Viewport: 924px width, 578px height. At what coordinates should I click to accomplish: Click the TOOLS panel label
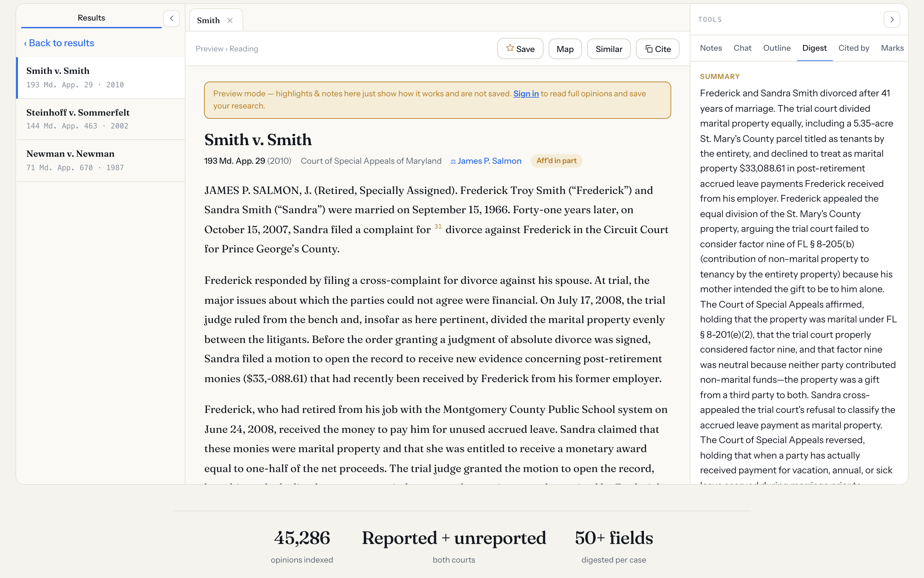(710, 20)
